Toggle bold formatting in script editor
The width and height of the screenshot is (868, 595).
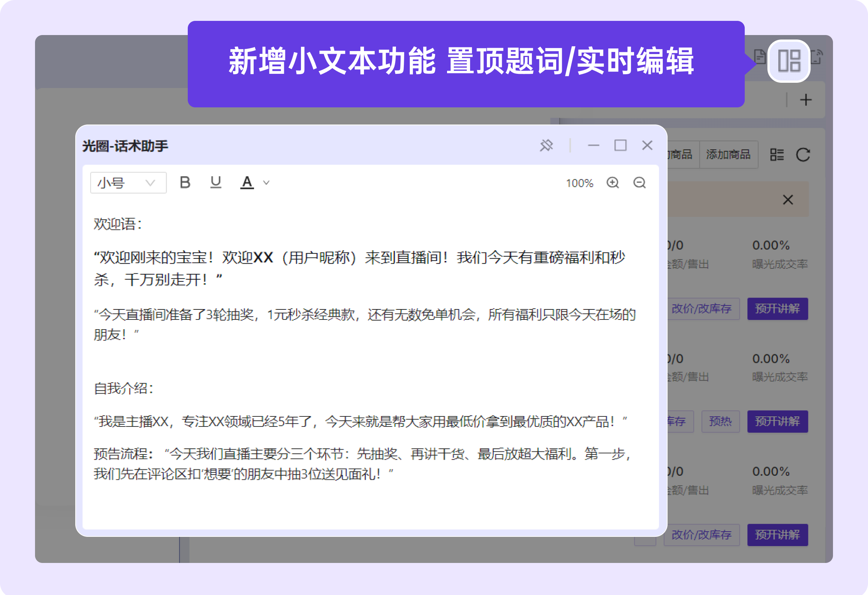tap(185, 182)
